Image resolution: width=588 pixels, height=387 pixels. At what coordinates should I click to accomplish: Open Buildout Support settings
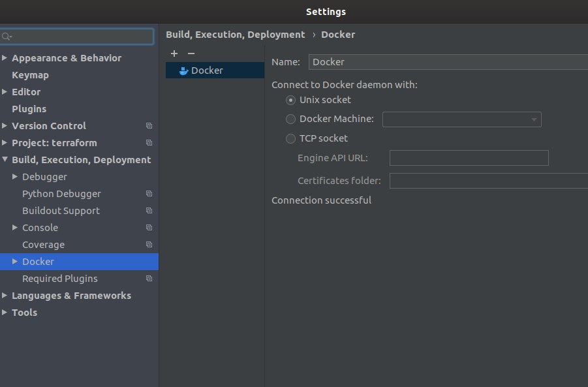[x=61, y=210]
